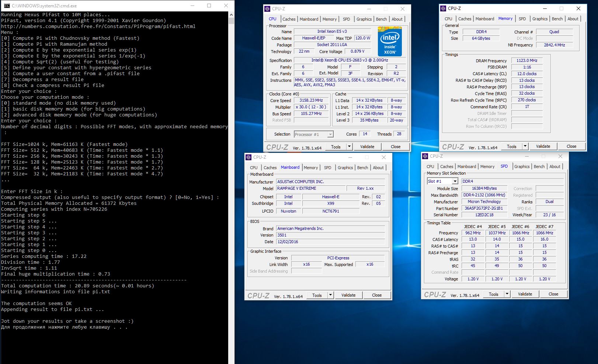This screenshot has height=364, width=598.
Task: Click Close button in SPD window
Action: [x=553, y=294]
